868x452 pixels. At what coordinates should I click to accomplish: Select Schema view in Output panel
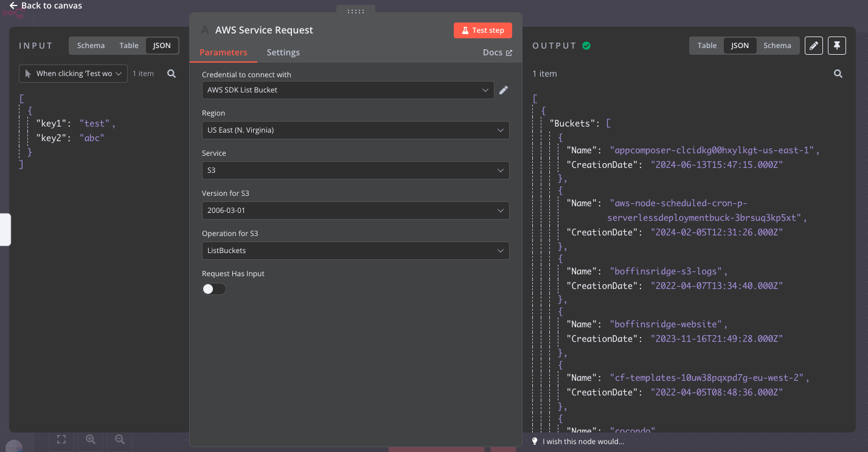[777, 46]
